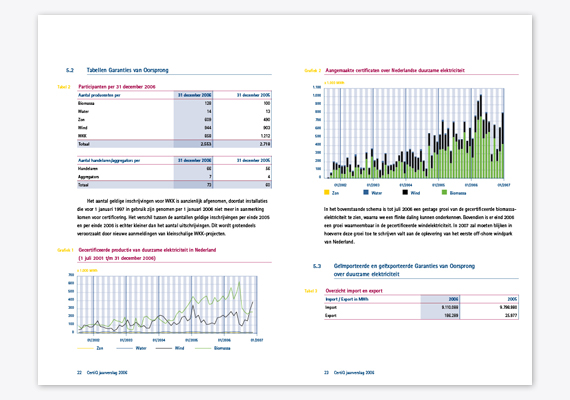Click the black Wind legend square in bar chart
Screen dimensions: 570x400
pos(405,192)
